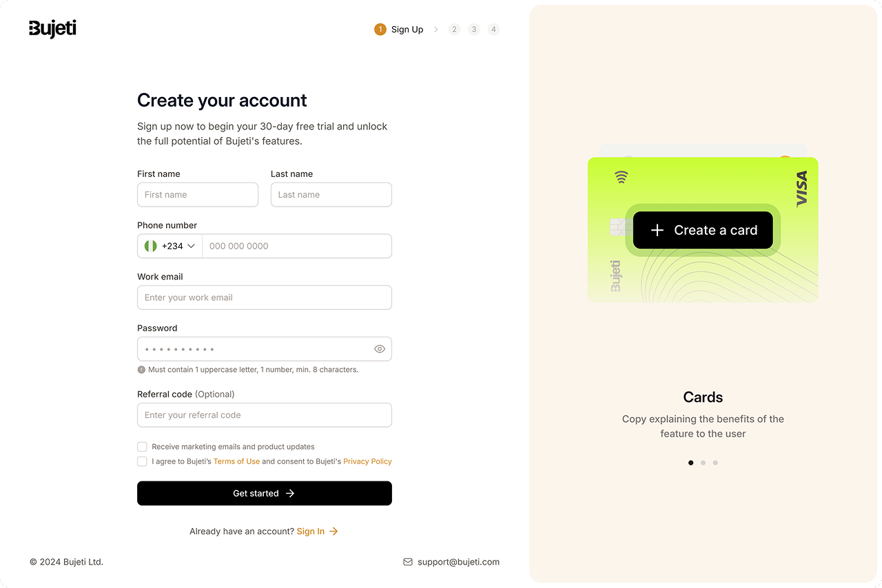Toggle password visibility eye icon

click(379, 349)
